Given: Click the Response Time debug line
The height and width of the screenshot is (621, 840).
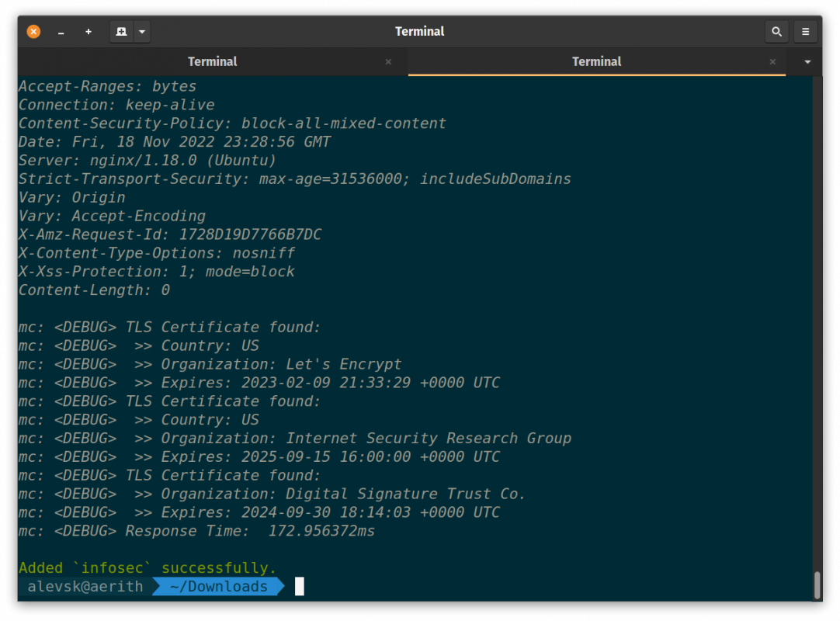Looking at the screenshot, I should [x=196, y=531].
